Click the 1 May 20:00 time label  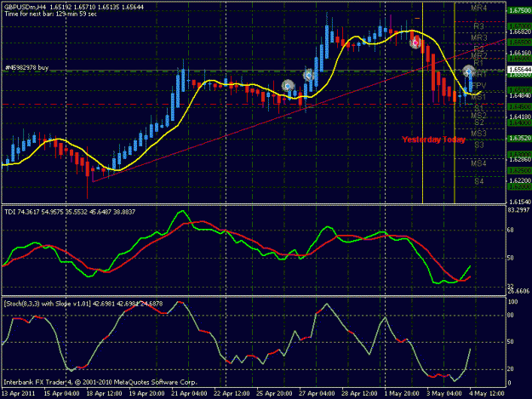[402, 394]
